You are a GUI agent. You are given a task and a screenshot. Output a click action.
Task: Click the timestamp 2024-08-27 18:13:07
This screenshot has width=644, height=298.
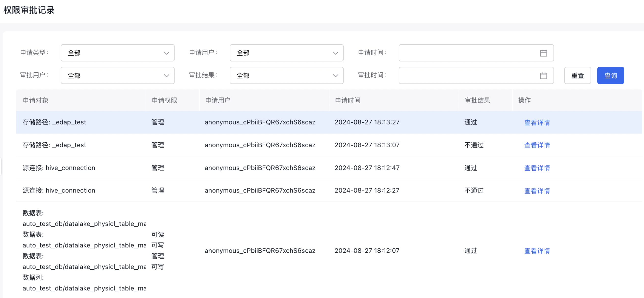point(367,145)
